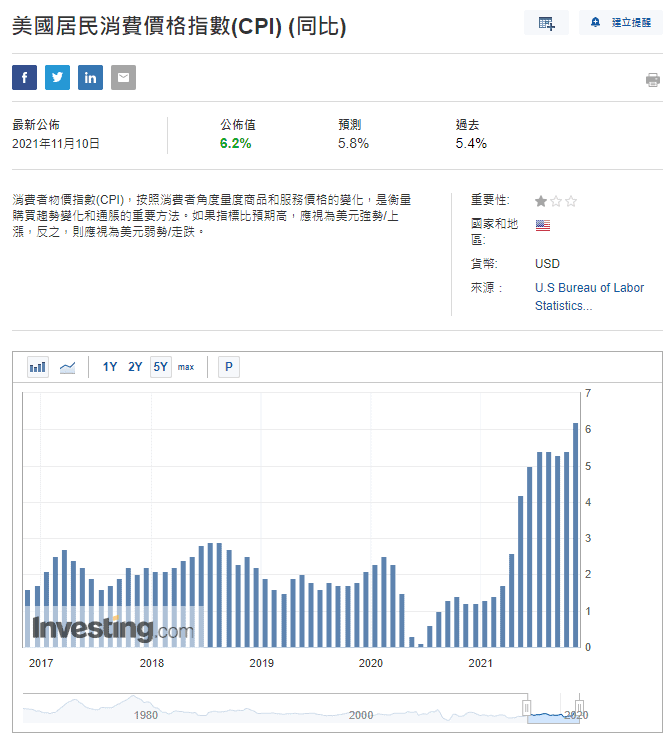Select the 2Y time range
The height and width of the screenshot is (737, 666).
click(x=135, y=367)
